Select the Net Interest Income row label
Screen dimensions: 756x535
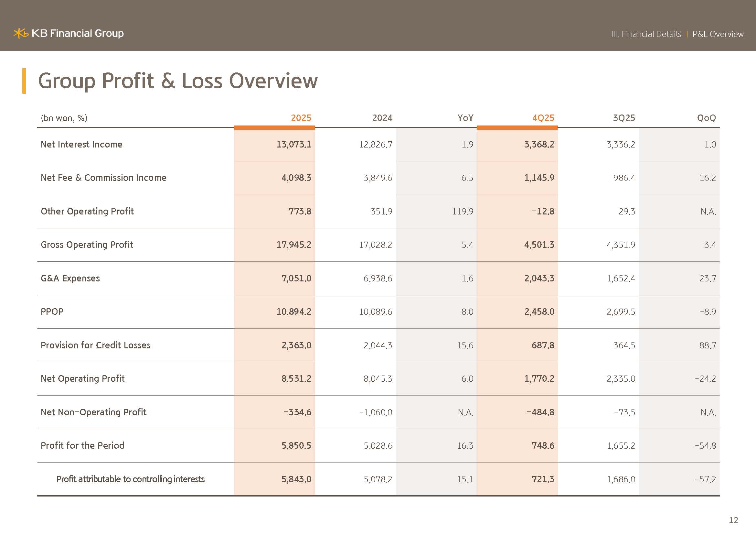pyautogui.click(x=81, y=144)
